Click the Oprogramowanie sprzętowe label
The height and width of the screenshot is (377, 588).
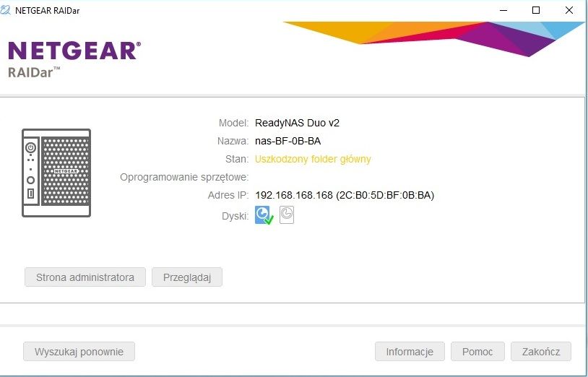184,177
